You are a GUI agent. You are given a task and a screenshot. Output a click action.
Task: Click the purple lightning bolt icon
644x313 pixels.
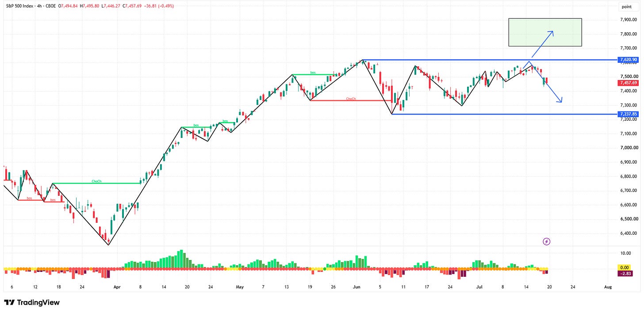click(546, 241)
